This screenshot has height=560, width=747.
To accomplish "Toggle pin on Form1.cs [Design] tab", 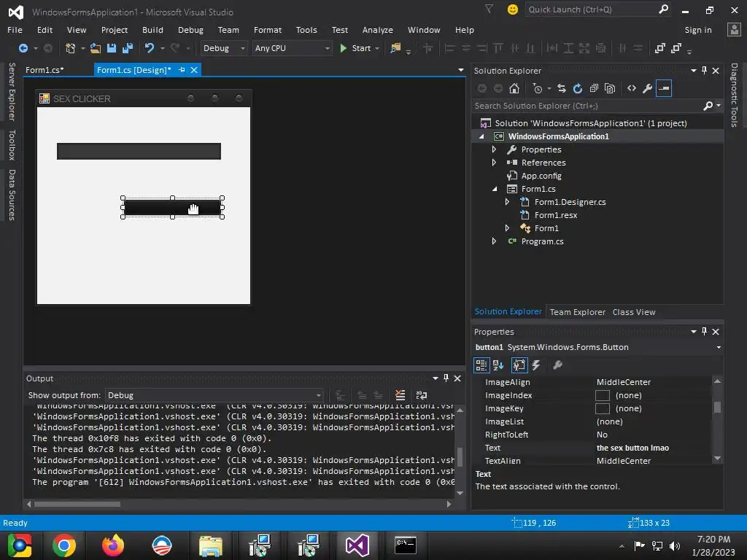I will tap(182, 70).
